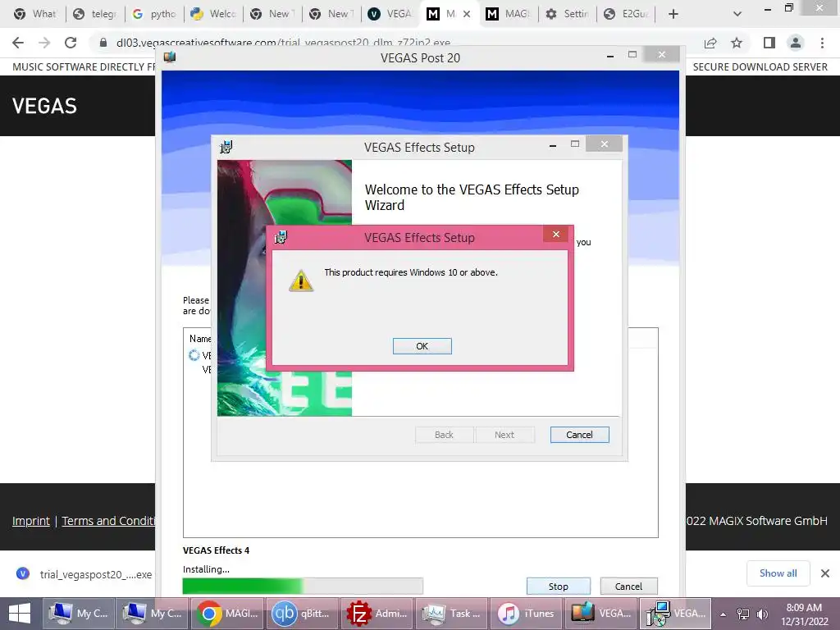Image resolution: width=840 pixels, height=630 pixels.
Task: Expand the tab search chevron in Chrome
Action: pos(737,14)
